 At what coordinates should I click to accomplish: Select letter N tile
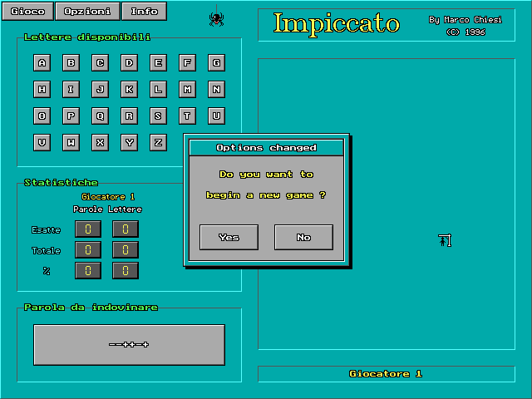pos(216,89)
